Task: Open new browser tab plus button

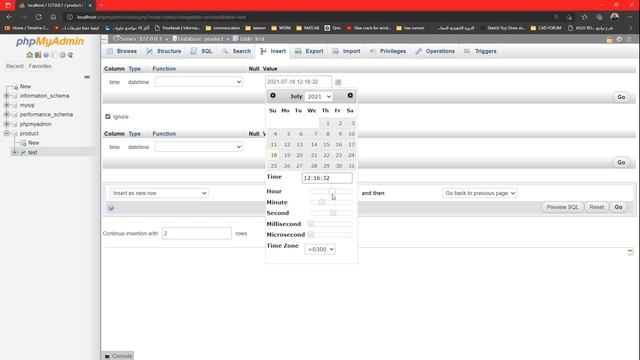Action: pyautogui.click(x=101, y=5)
